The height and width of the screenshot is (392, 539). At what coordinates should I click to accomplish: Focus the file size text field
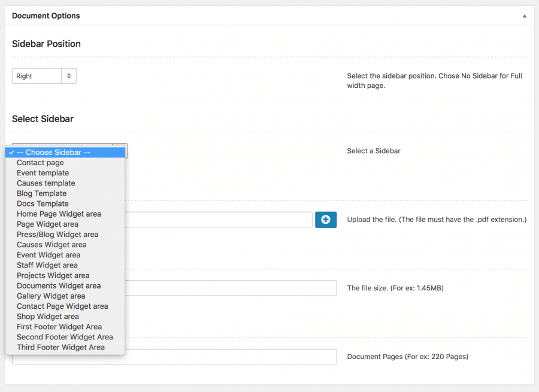pos(231,288)
